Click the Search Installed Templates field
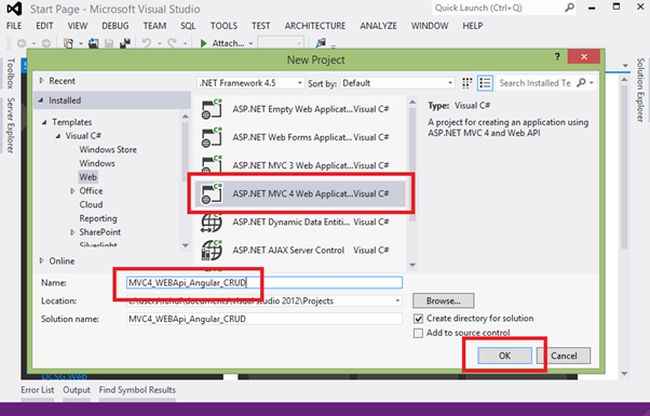This screenshot has width=650, height=416. coord(535,83)
